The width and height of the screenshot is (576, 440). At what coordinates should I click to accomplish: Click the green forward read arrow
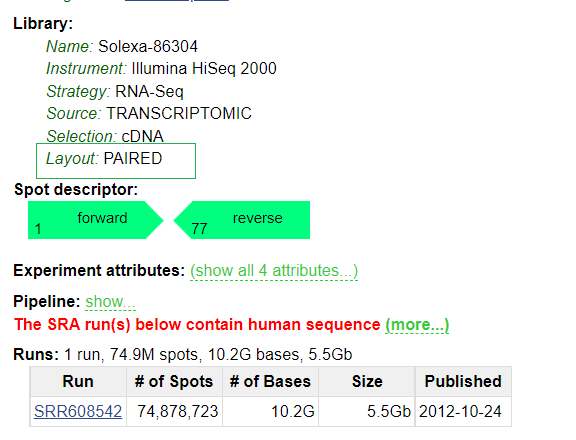[96, 220]
